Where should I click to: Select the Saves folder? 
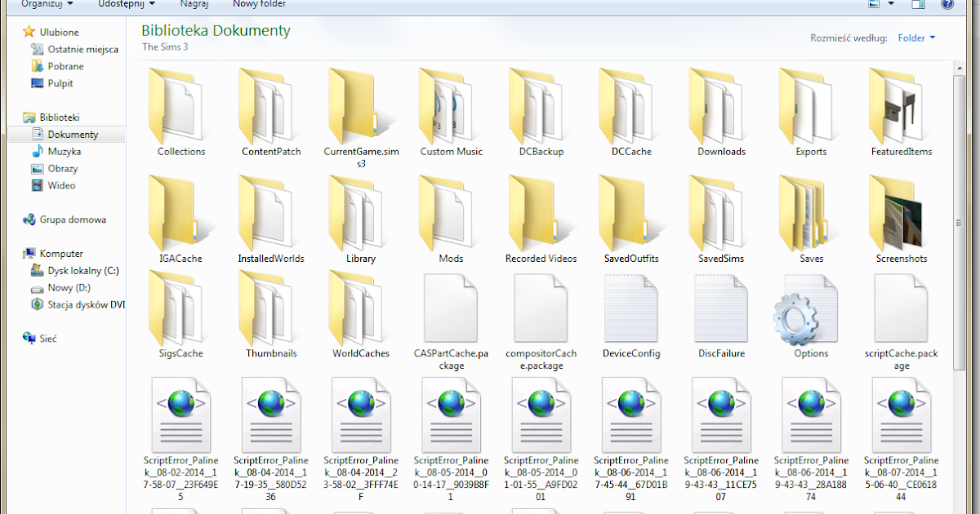[811, 219]
